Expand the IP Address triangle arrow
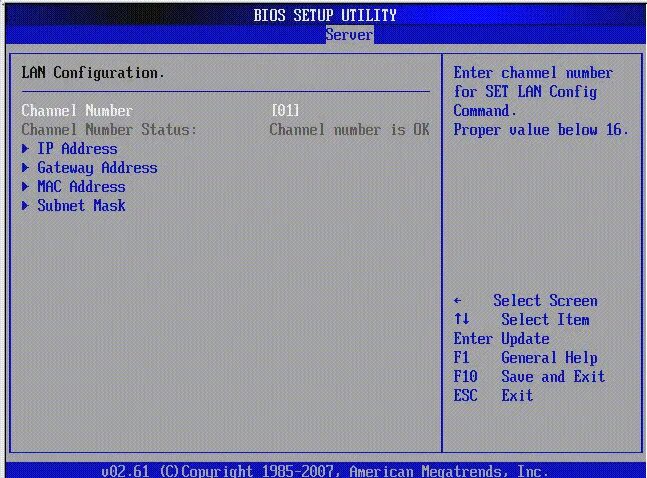This screenshot has width=647, height=478. (x=25, y=149)
